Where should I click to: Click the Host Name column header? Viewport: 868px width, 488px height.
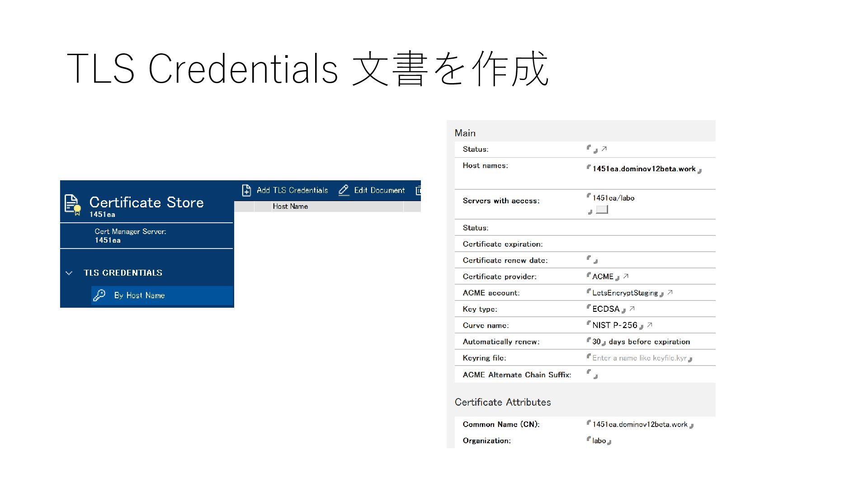(290, 206)
